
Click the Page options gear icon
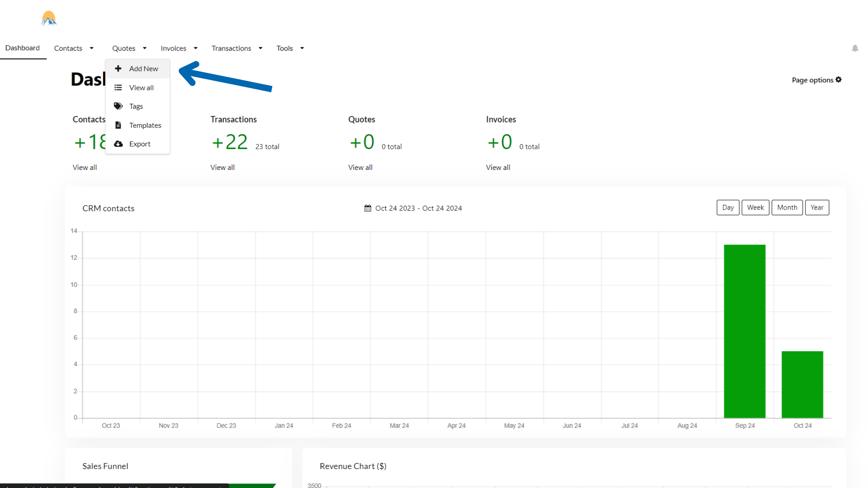pos(839,80)
